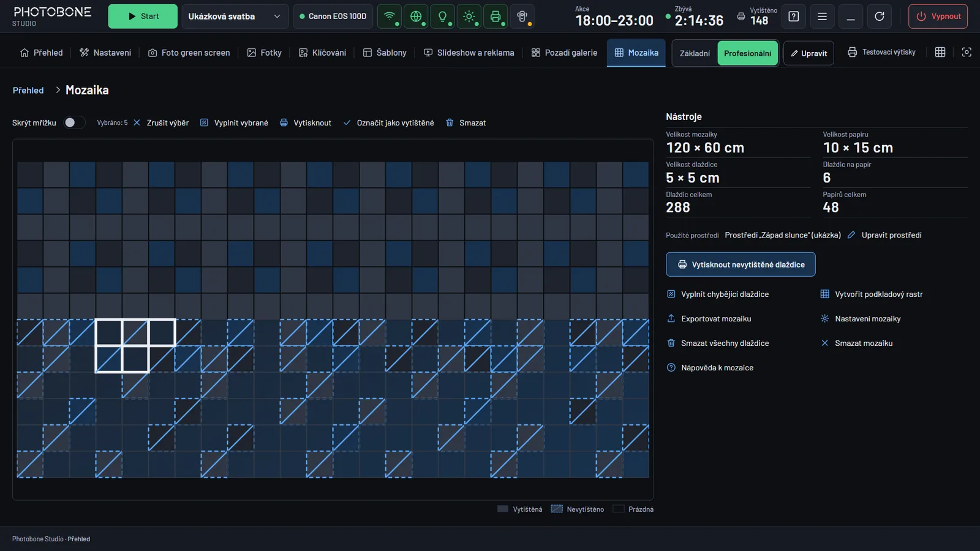Click the coin-slot device status icon
Viewport: 980px width, 551px height.
tap(522, 17)
